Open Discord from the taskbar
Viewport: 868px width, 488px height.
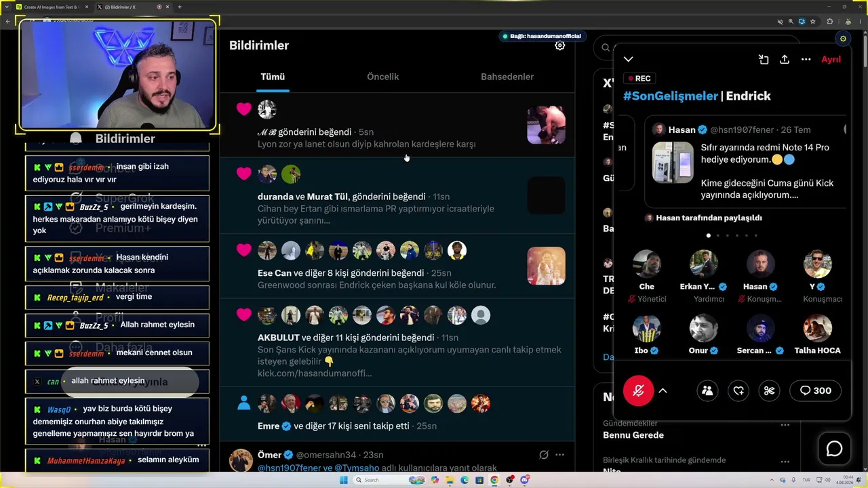[x=524, y=480]
